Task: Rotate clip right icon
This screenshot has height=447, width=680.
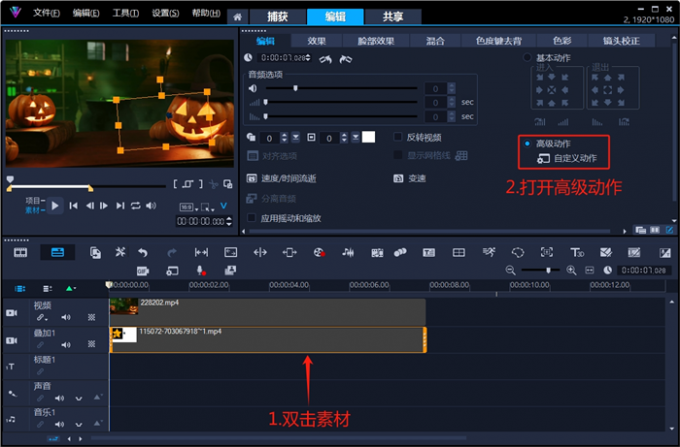Action: pyautogui.click(x=346, y=59)
